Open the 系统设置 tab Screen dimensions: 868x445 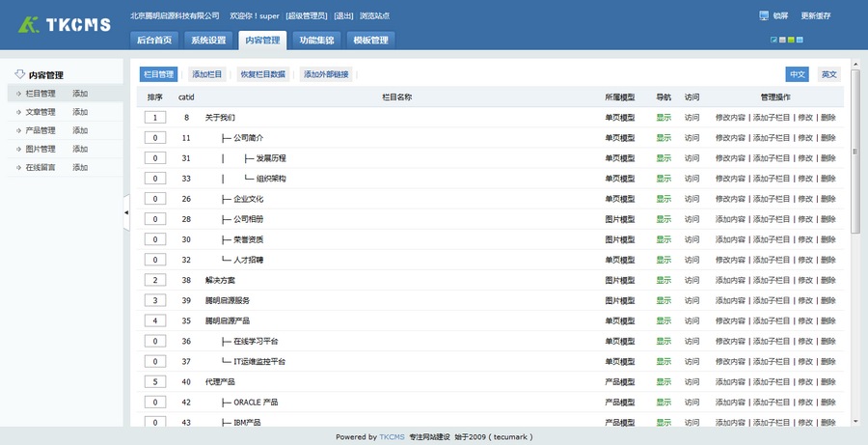point(208,40)
